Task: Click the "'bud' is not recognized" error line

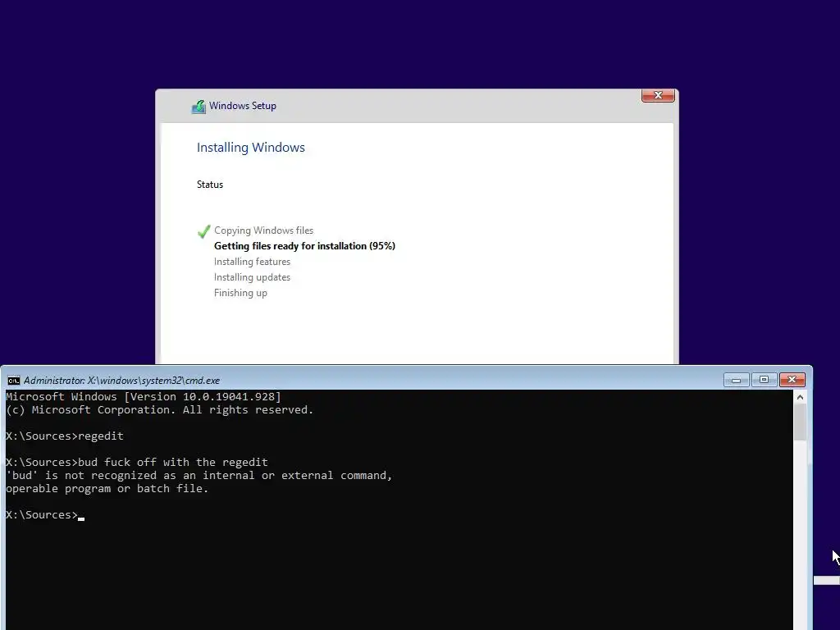Action: [x=199, y=475]
